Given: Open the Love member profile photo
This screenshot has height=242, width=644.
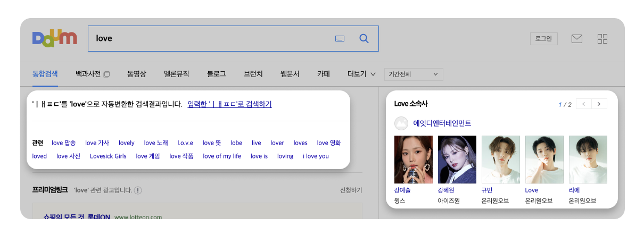Looking at the screenshot, I should coord(544,160).
